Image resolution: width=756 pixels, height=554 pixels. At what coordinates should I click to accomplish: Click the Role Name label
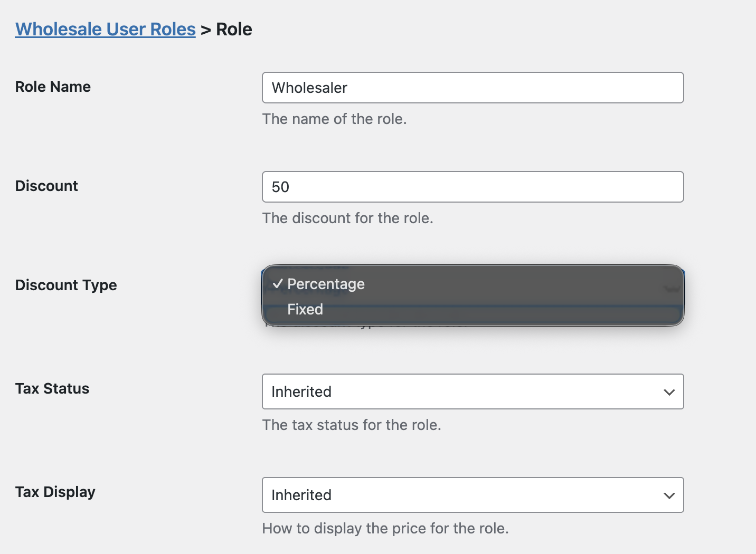click(53, 86)
